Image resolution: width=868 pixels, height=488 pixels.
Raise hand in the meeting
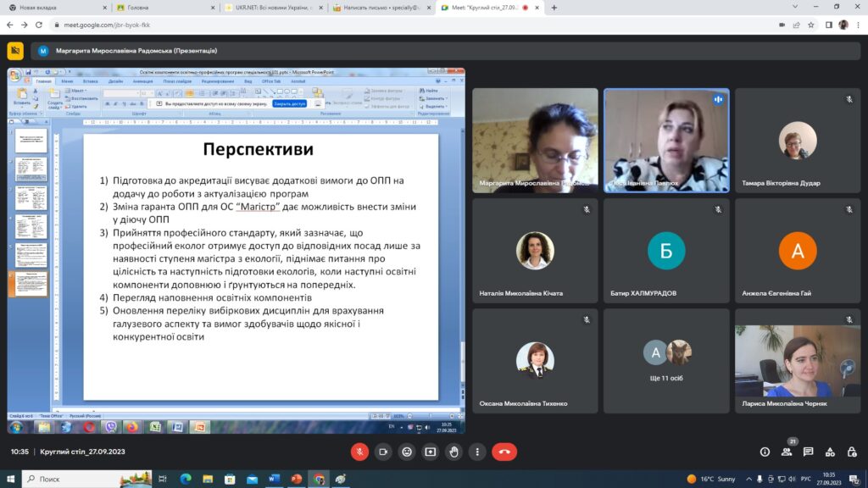point(454,452)
